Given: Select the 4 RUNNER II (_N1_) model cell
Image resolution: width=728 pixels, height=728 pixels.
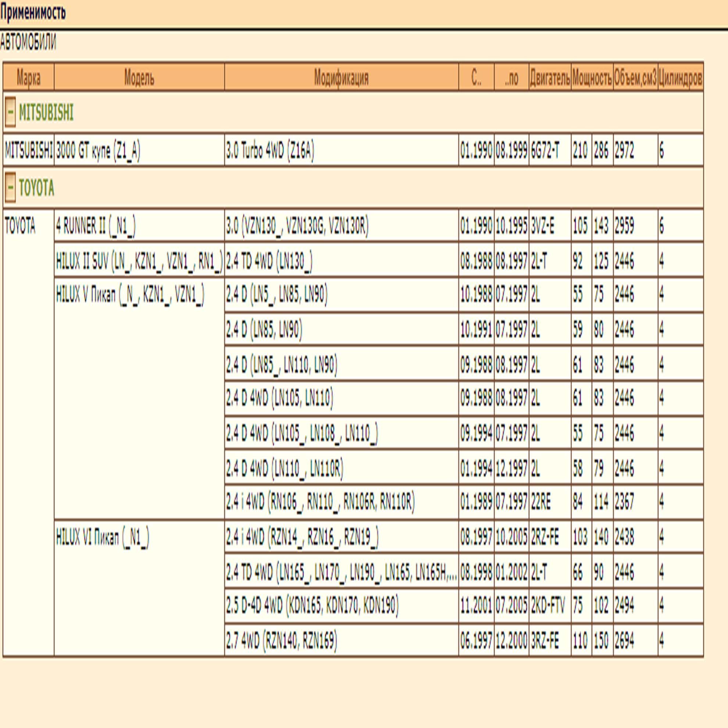Looking at the screenshot, I should point(139,225).
